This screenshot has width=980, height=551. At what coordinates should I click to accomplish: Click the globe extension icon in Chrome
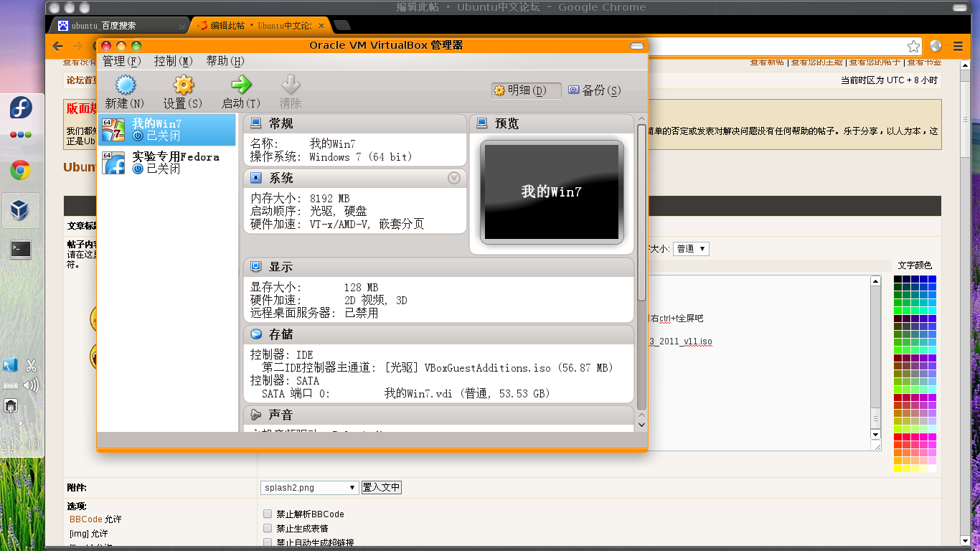936,46
